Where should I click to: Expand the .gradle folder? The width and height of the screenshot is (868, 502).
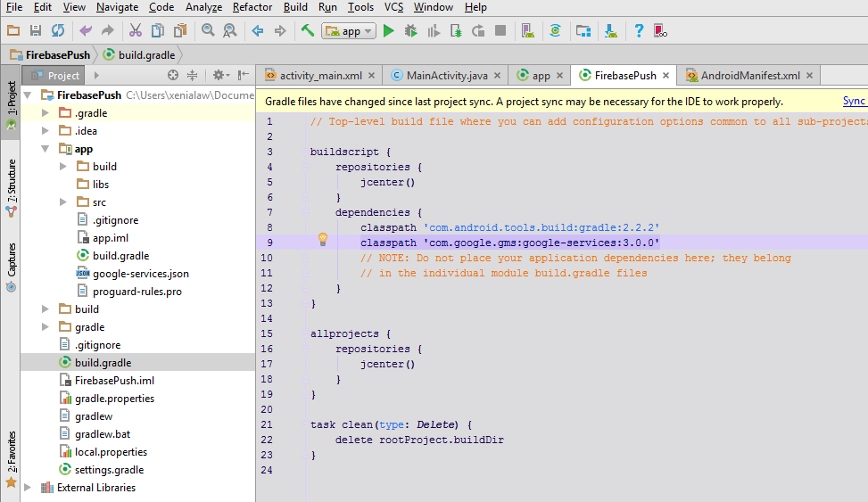(x=45, y=113)
